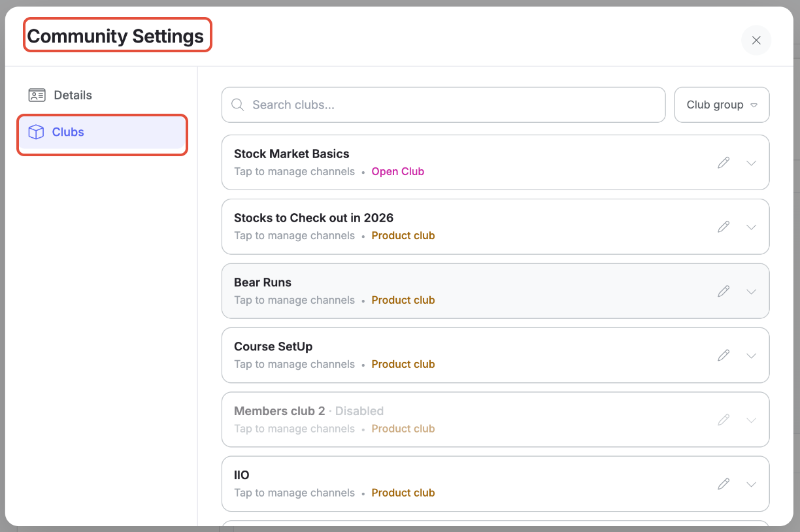This screenshot has width=800, height=532.
Task: Open the Club group dropdown
Action: click(722, 105)
